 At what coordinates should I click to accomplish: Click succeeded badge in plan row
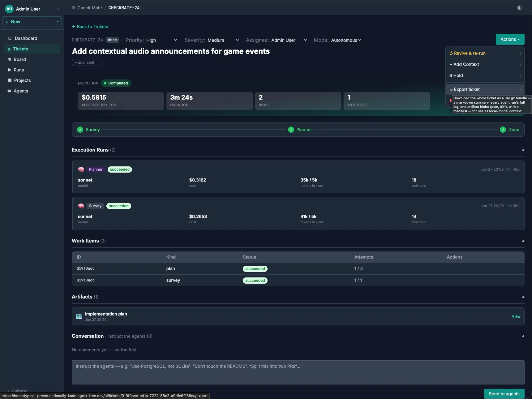pos(255,269)
